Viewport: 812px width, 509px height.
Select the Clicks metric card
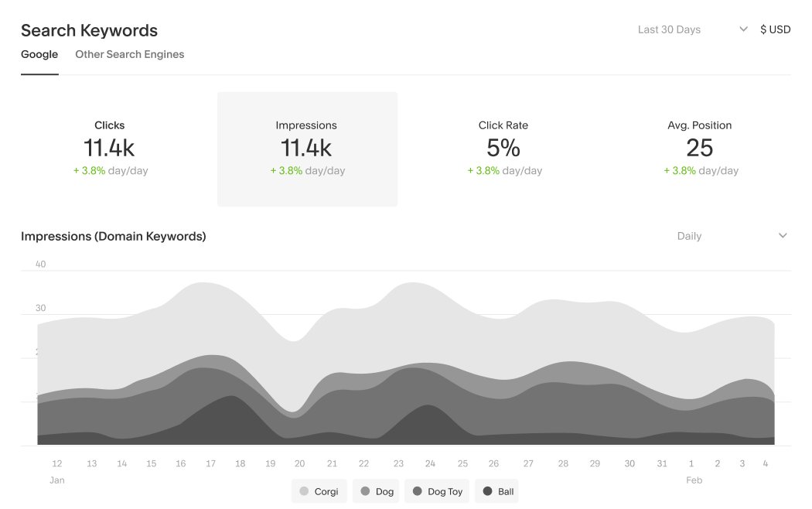(109, 147)
